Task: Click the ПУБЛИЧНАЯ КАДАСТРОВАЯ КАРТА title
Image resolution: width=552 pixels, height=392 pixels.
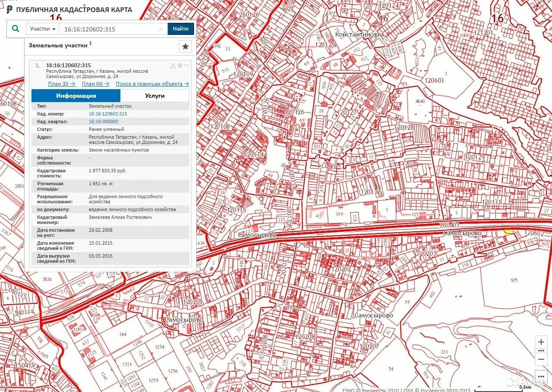Action: [x=74, y=9]
